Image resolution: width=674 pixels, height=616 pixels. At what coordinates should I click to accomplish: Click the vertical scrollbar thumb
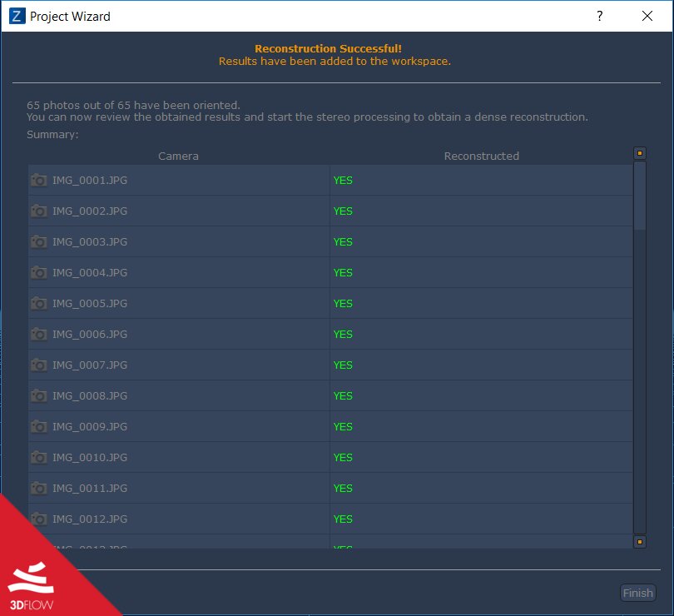(x=640, y=196)
